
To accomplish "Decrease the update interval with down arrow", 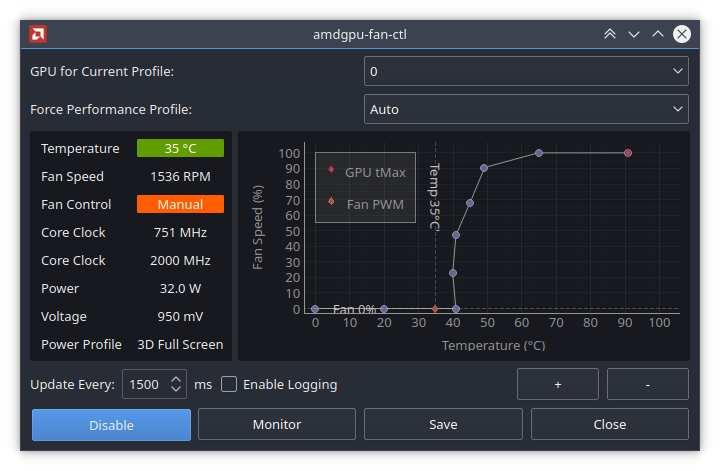I will point(176,389).
